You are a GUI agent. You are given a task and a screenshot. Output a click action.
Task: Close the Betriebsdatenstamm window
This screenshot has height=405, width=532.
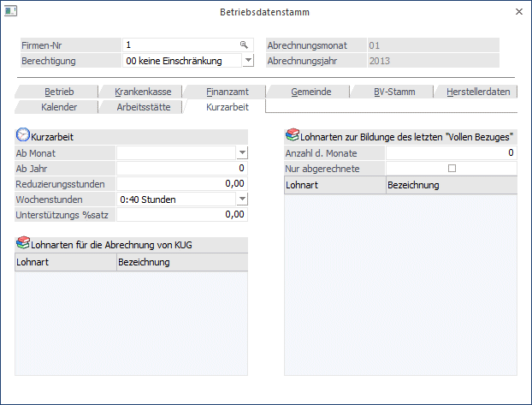(x=519, y=11)
